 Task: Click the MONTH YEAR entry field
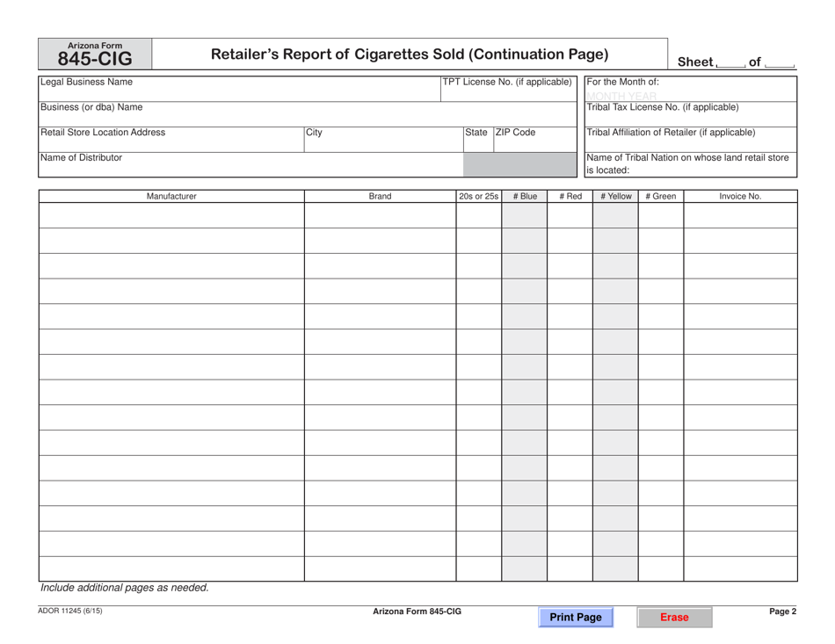(x=690, y=95)
